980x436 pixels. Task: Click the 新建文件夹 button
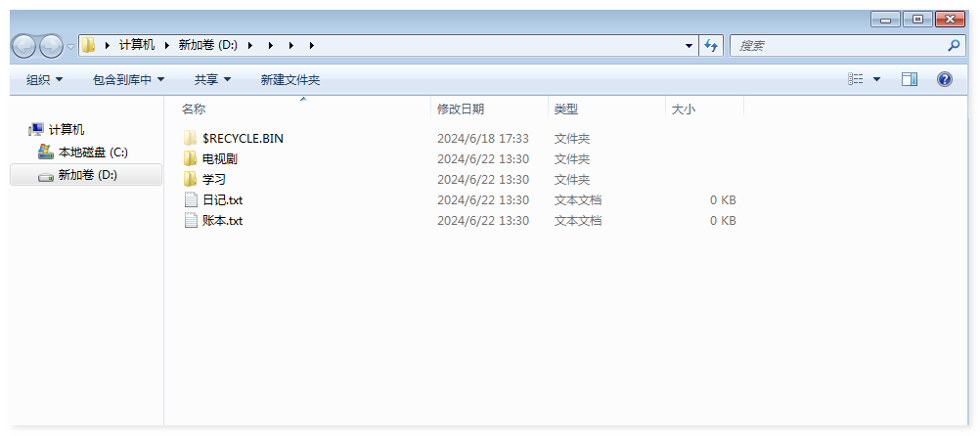[x=290, y=79]
